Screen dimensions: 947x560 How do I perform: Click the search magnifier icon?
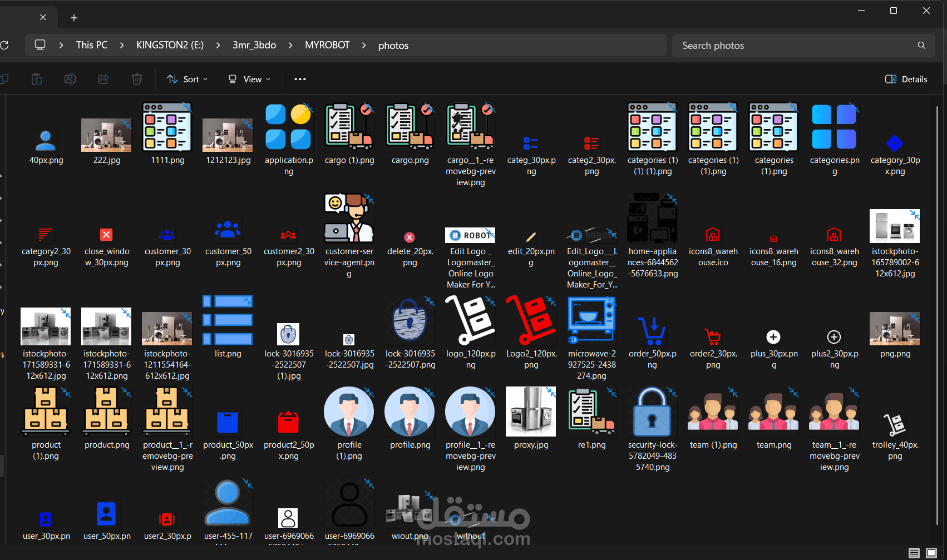pos(921,46)
